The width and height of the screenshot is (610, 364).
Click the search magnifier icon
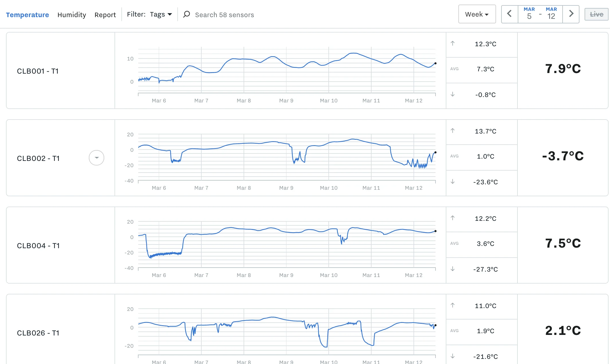186,14
